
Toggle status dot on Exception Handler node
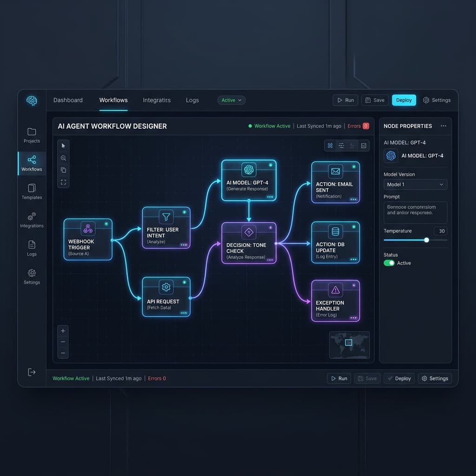[354, 285]
